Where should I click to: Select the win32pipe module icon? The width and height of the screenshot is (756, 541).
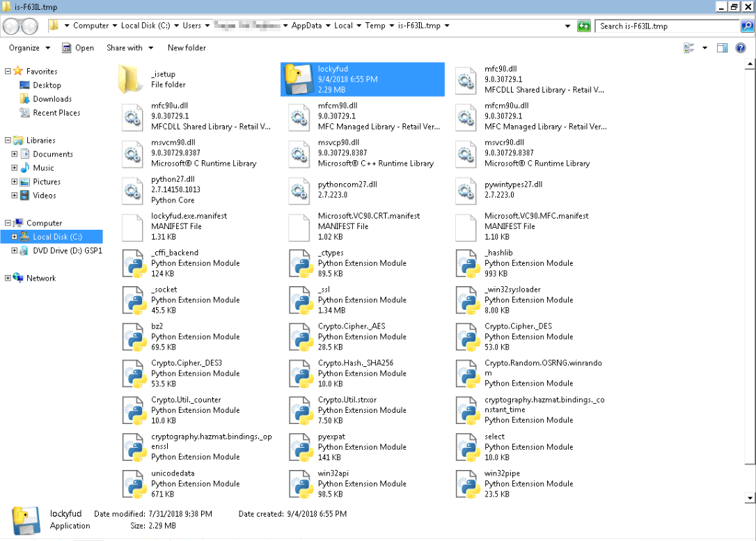click(466, 483)
